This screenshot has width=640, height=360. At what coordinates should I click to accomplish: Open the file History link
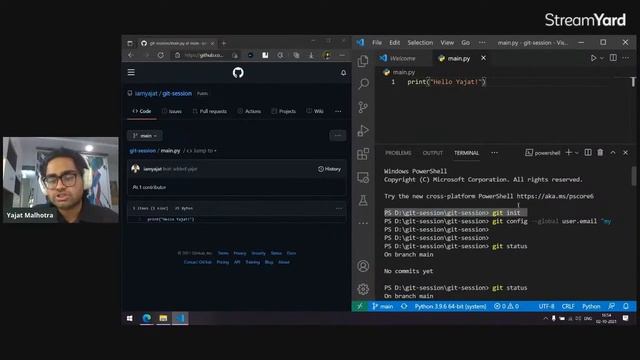click(329, 169)
